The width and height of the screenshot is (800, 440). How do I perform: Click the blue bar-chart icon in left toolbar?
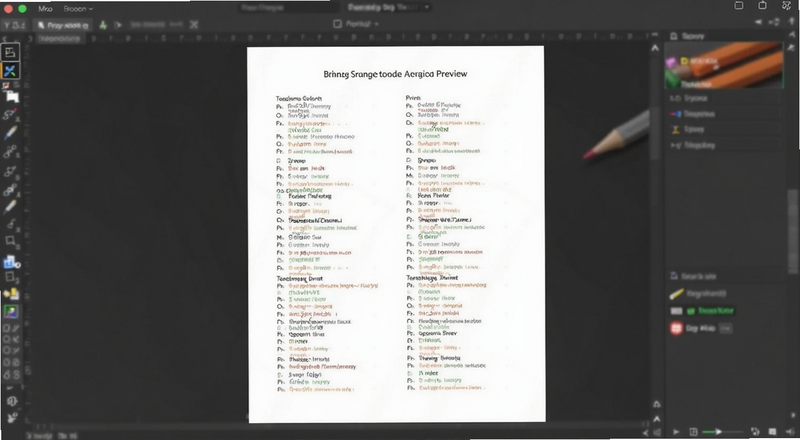10,262
